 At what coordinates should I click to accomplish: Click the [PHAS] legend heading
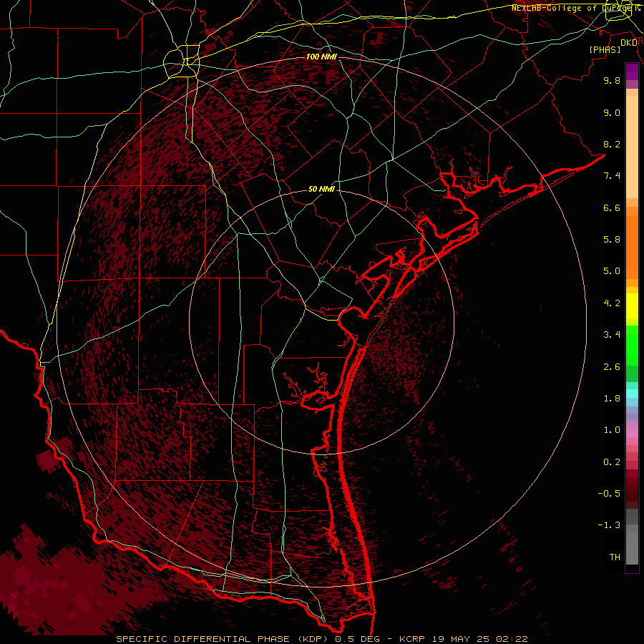coord(605,49)
